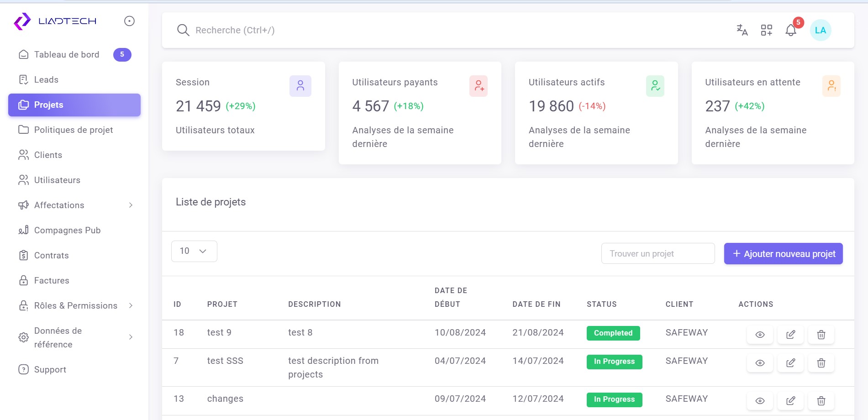The image size is (868, 420).
Task: Click the edit icon for changes project
Action: [x=790, y=401]
